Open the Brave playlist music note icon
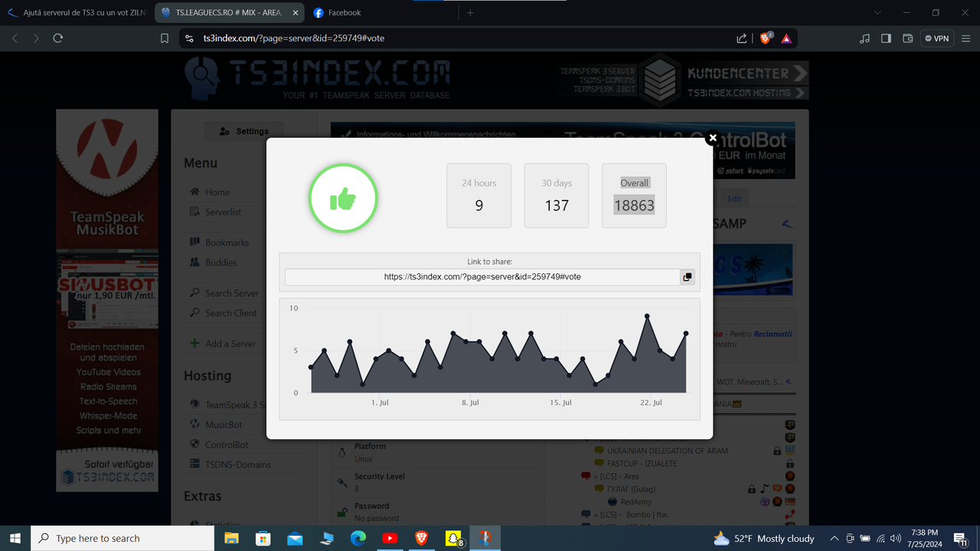Viewport: 980px width, 551px height. point(865,38)
